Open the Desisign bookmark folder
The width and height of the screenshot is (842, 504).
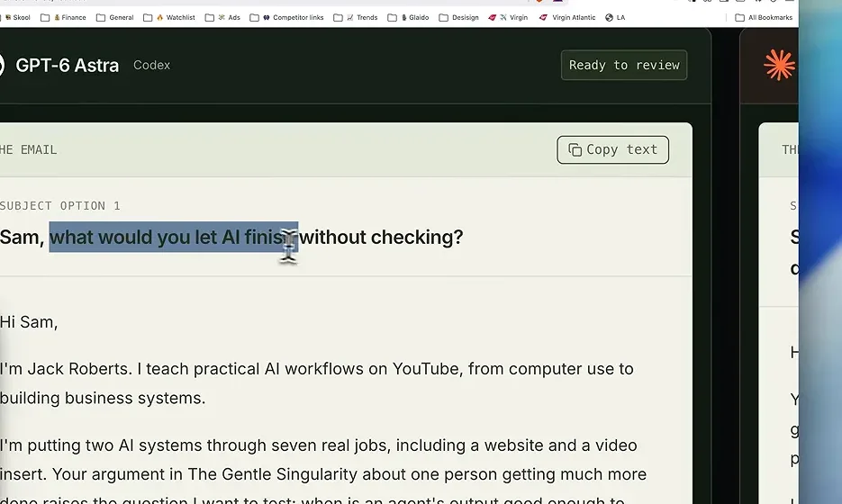(x=459, y=18)
